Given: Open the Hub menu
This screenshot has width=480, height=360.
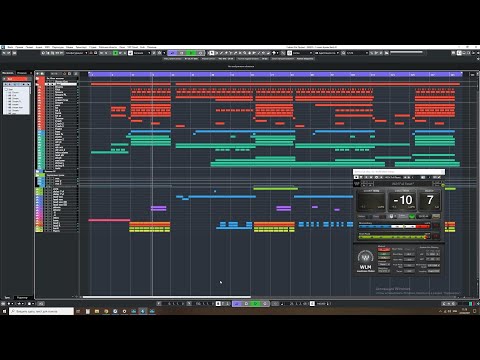Looking at the screenshot, I should [142, 47].
